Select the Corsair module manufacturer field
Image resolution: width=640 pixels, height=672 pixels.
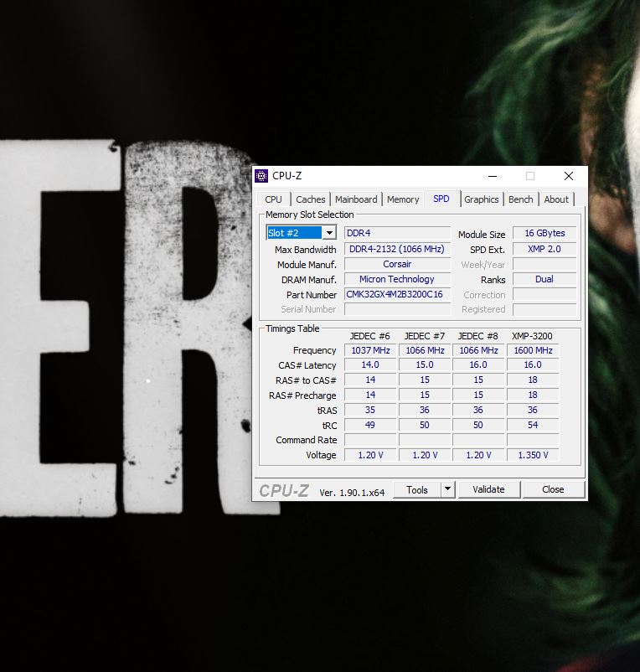(x=397, y=264)
